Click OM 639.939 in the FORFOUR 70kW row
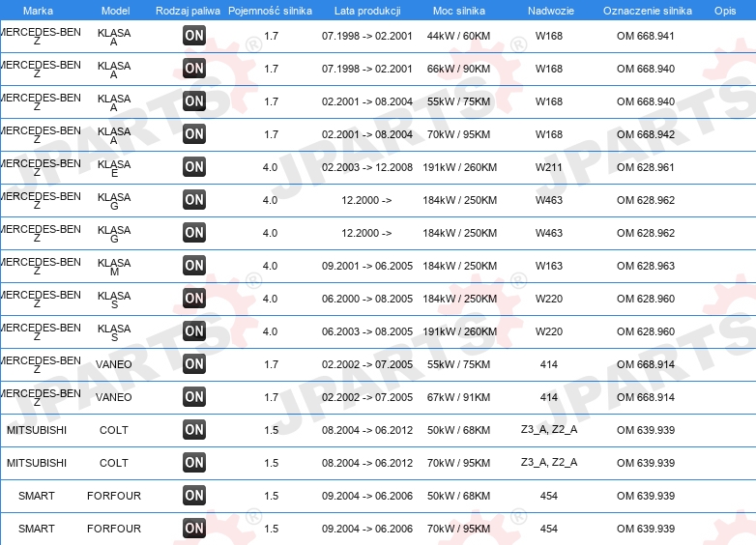The width and height of the screenshot is (756, 545). point(646,529)
